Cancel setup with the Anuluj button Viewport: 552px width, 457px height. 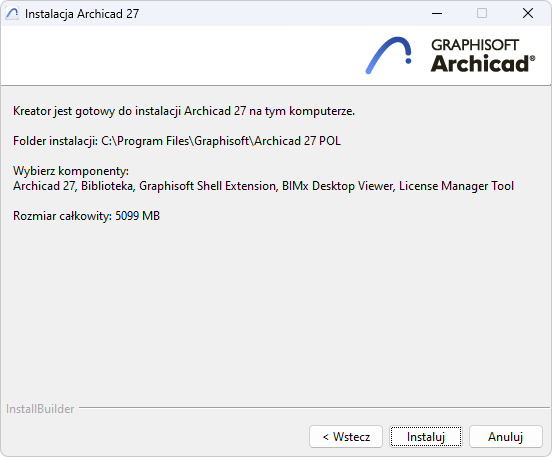506,437
